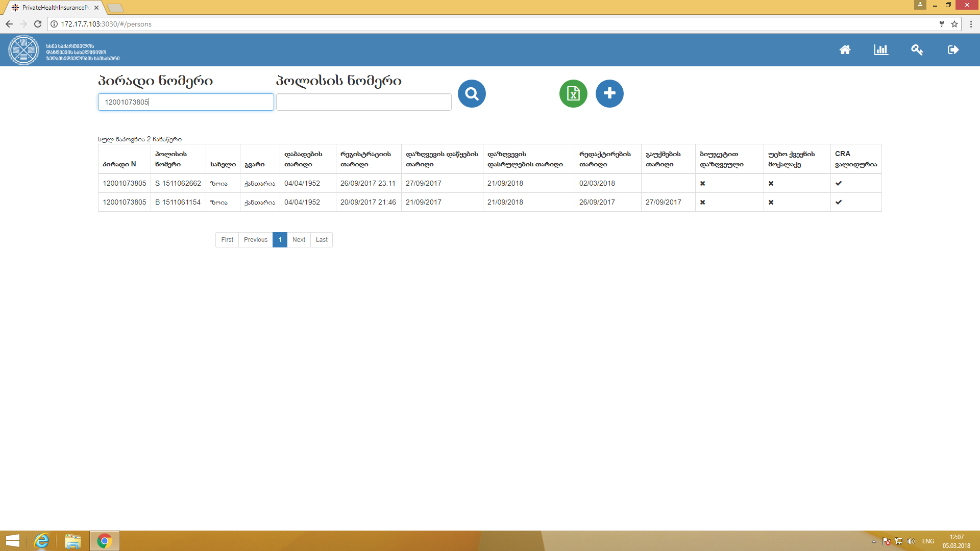This screenshot has height=551, width=980.
Task: Bookmark page with star icon
Action: (954, 24)
